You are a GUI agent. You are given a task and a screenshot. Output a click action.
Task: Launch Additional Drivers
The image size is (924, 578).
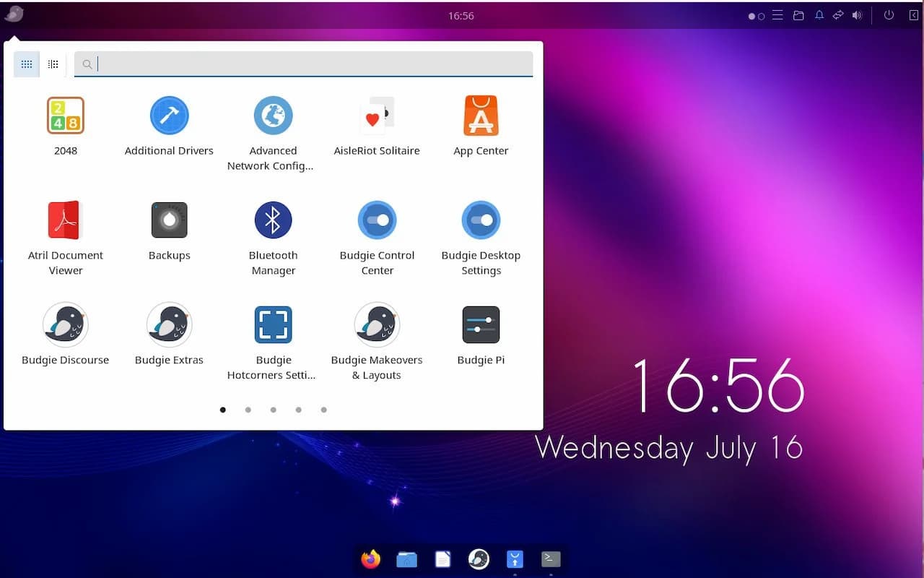coord(169,117)
